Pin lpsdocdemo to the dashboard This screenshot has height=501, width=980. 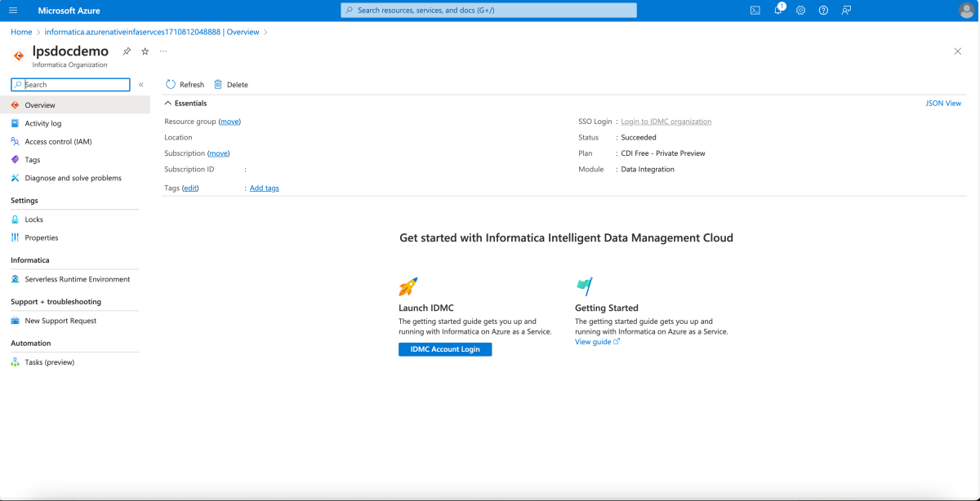pyautogui.click(x=127, y=51)
